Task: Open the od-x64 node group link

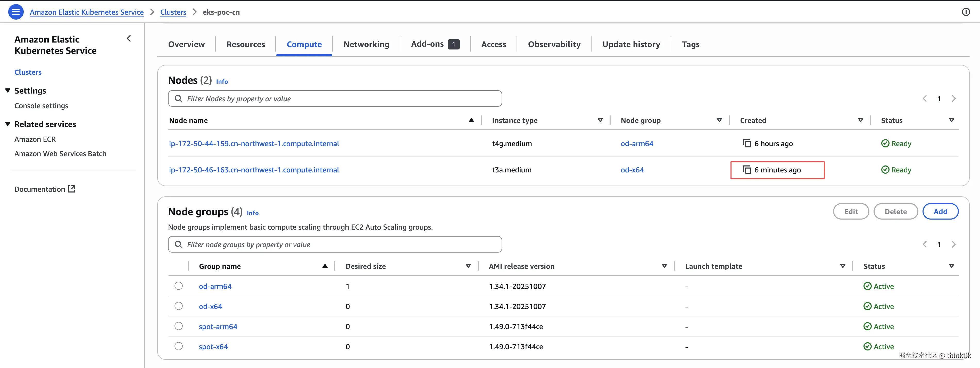Action: coord(210,306)
